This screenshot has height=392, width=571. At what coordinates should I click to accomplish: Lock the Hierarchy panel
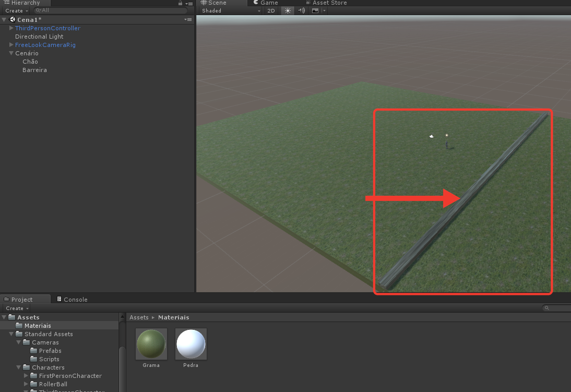[180, 3]
